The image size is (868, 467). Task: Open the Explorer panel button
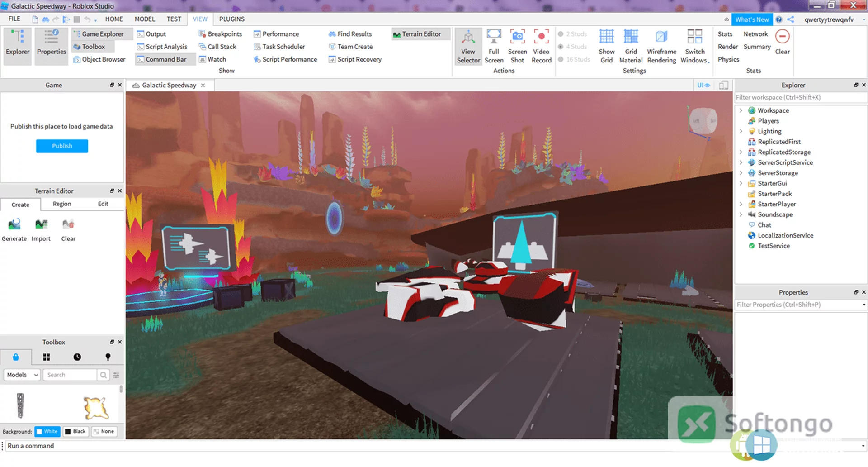(18, 46)
